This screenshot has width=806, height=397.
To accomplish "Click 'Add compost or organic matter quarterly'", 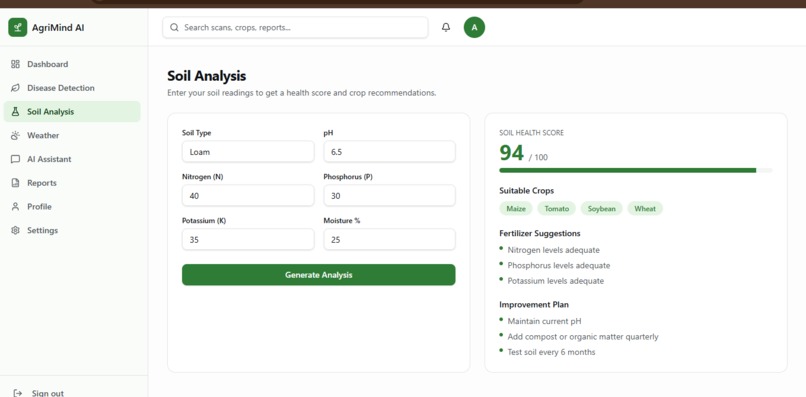I will [x=583, y=336].
